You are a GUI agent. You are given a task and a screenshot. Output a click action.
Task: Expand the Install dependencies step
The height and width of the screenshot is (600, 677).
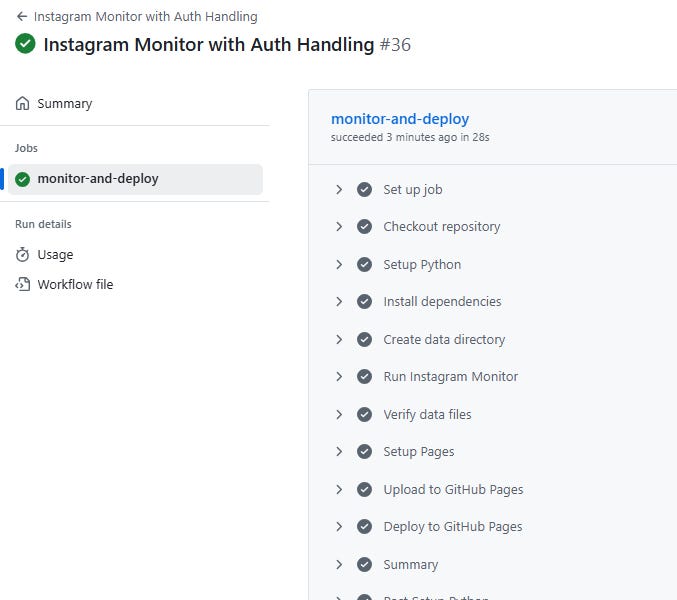(x=339, y=302)
